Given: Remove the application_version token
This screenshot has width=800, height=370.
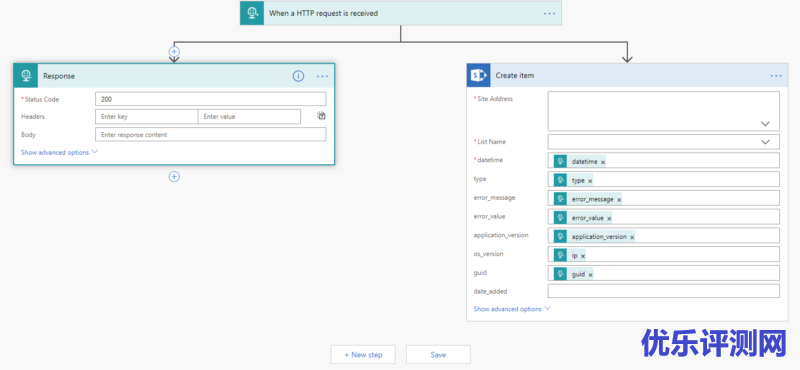Looking at the screenshot, I should 632,237.
